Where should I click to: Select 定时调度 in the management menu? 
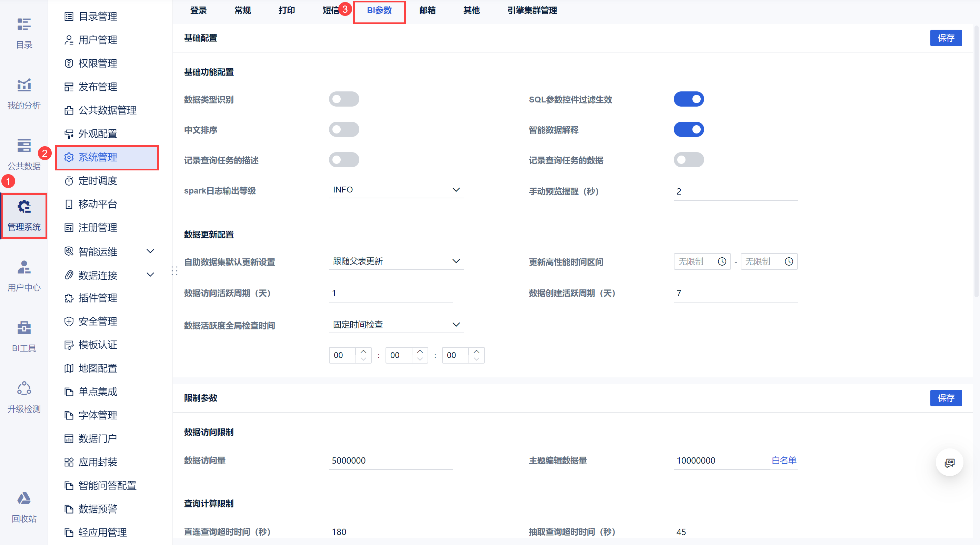98,181
